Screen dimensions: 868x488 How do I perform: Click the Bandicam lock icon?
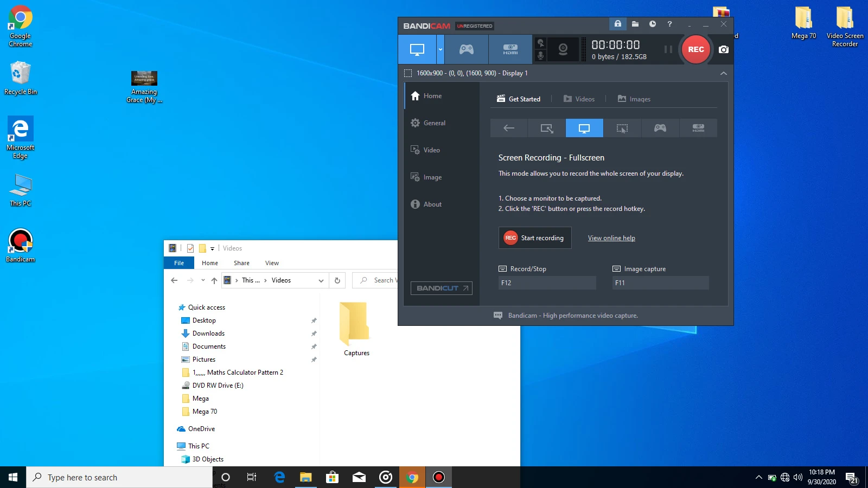(x=617, y=24)
